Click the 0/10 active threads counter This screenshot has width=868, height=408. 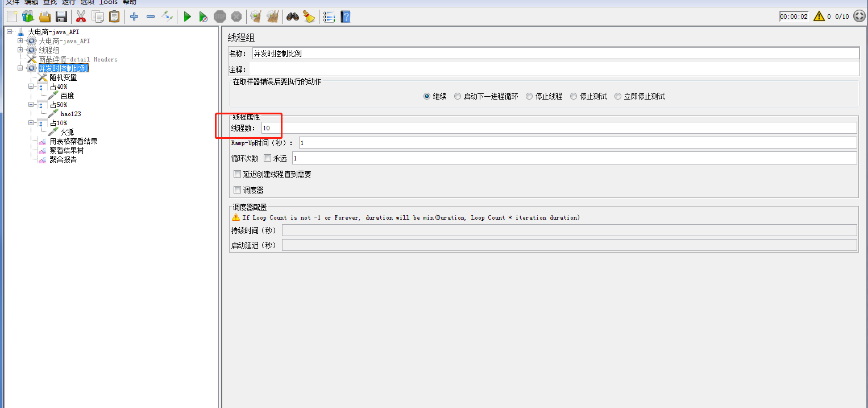point(842,17)
